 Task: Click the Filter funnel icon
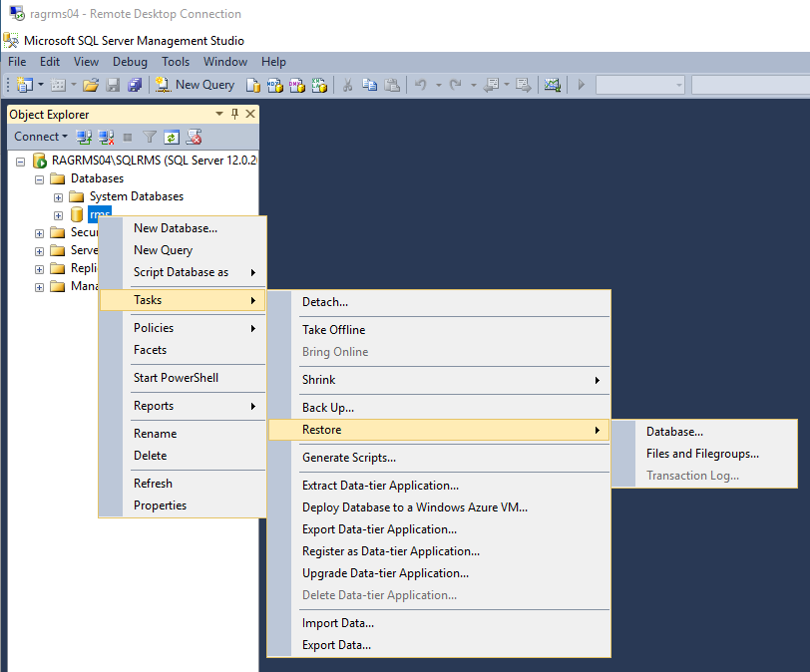tap(150, 137)
